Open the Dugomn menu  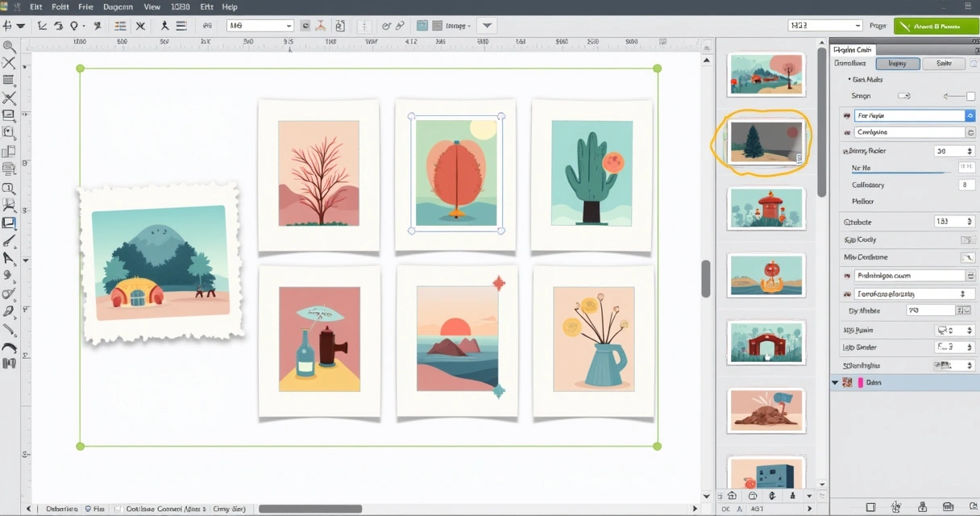tap(118, 6)
